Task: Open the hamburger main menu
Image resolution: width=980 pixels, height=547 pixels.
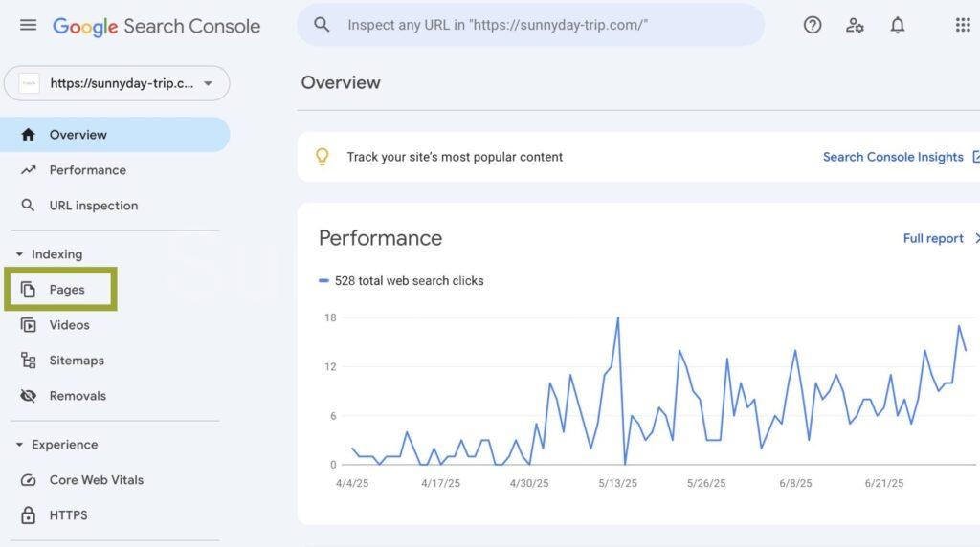Action: pyautogui.click(x=28, y=25)
